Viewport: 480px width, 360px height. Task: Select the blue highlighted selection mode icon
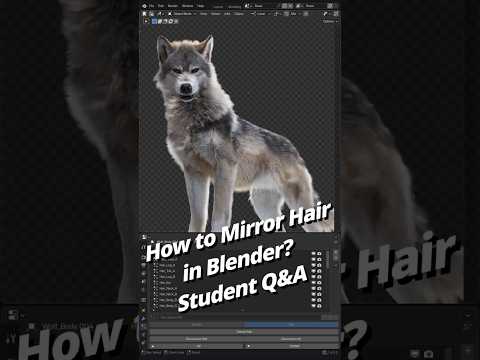155,21
